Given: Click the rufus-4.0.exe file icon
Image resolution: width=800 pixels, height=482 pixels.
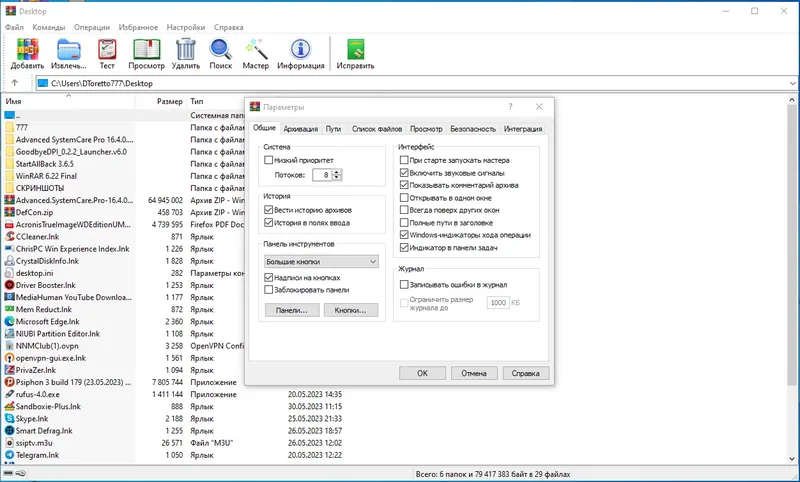Looking at the screenshot, I should coord(9,394).
